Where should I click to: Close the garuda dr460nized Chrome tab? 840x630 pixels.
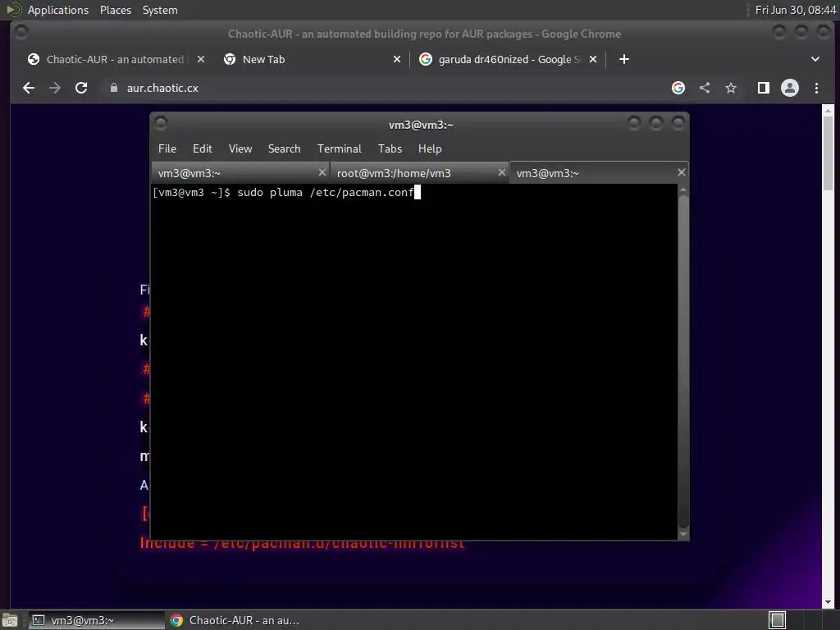tap(593, 59)
